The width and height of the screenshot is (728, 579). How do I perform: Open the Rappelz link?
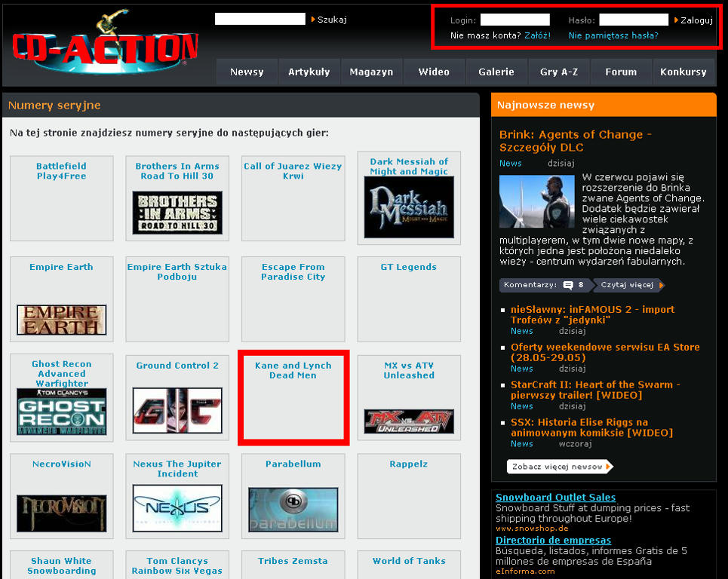[x=409, y=464]
